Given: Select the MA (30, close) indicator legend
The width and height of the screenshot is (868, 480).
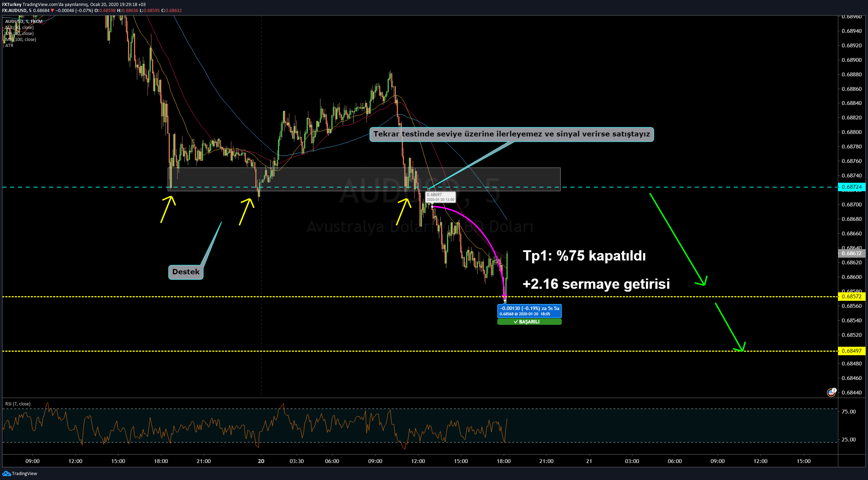Looking at the screenshot, I should 19,34.
